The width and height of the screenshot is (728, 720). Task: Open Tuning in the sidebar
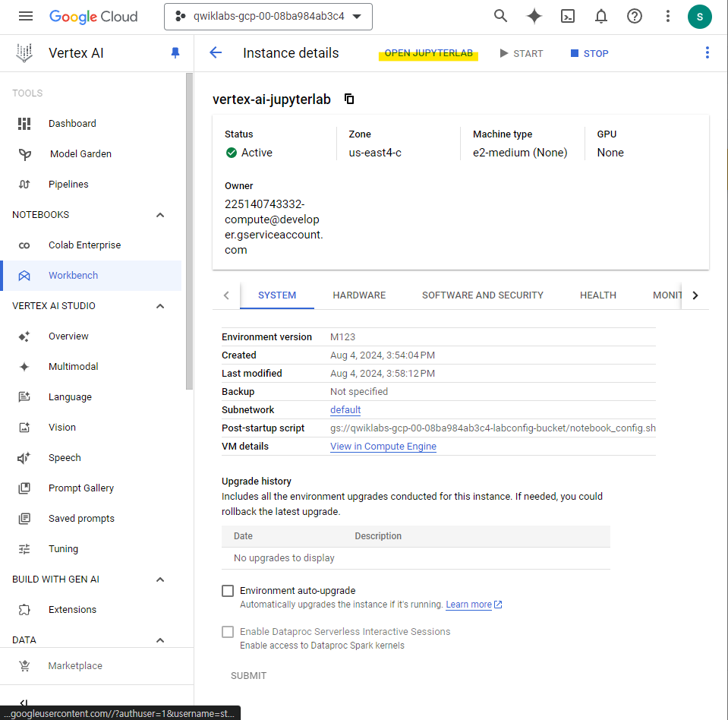91,549
